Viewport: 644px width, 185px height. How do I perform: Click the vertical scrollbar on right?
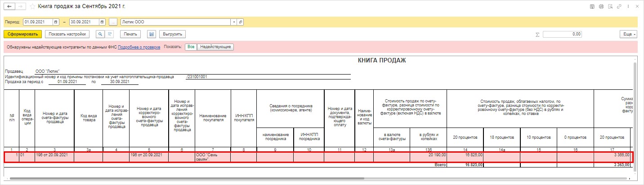[635, 117]
